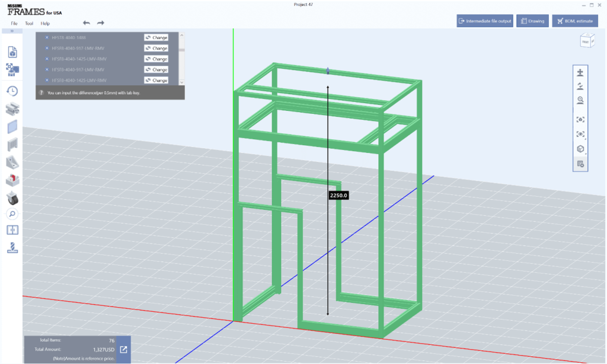The width and height of the screenshot is (607, 364).
Task: Open the history clock icon in sidebar
Action: pos(12,91)
